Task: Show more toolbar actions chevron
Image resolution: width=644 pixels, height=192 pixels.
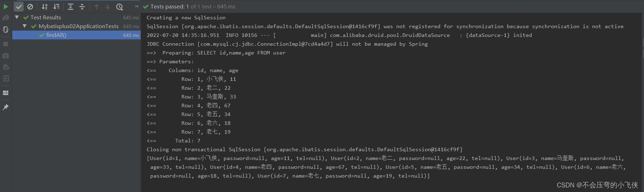Action: [137, 6]
